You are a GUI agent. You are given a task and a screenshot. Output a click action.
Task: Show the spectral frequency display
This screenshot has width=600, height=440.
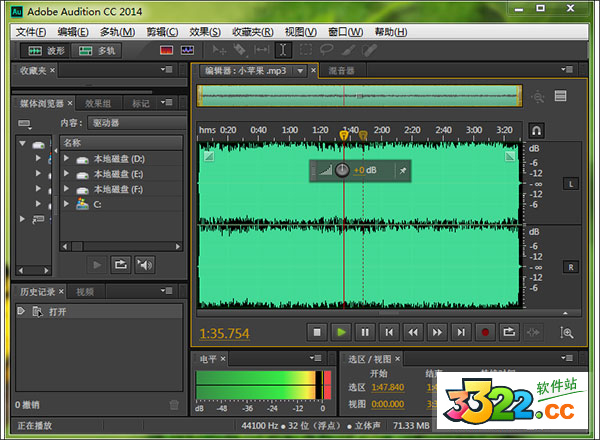165,49
